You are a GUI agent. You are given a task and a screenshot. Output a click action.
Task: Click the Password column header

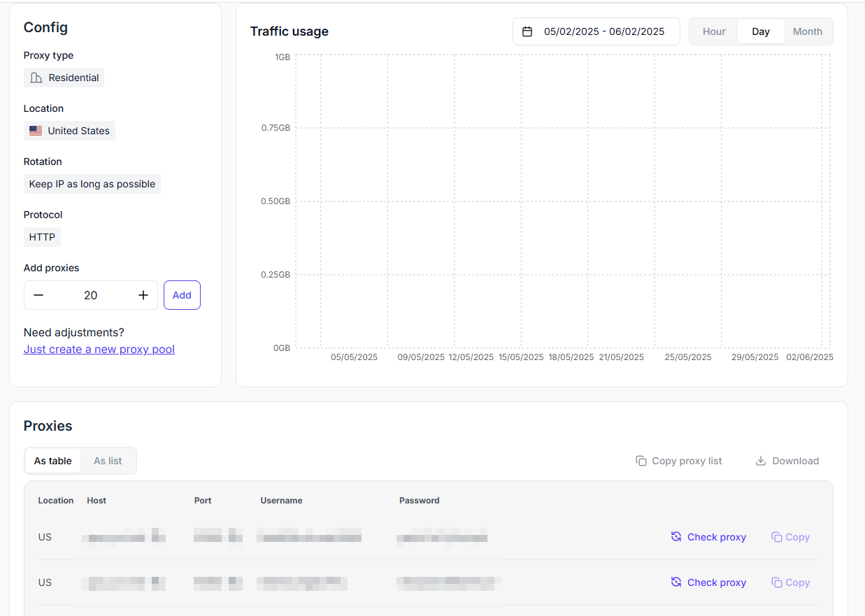(x=420, y=501)
